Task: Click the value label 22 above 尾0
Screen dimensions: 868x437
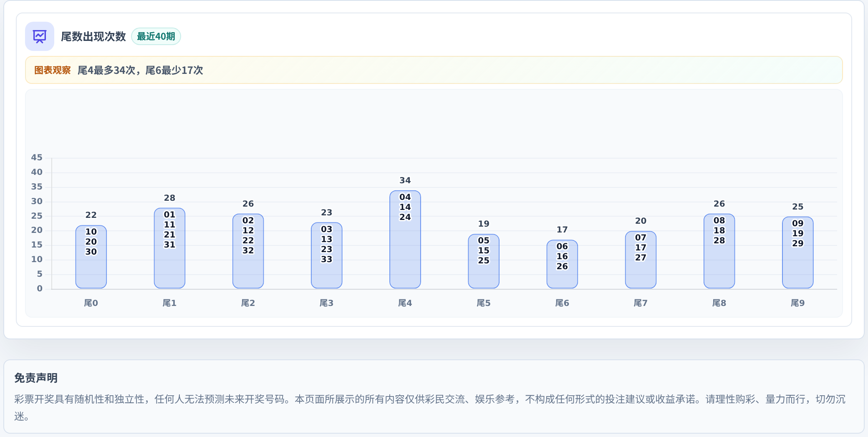Action: click(91, 215)
